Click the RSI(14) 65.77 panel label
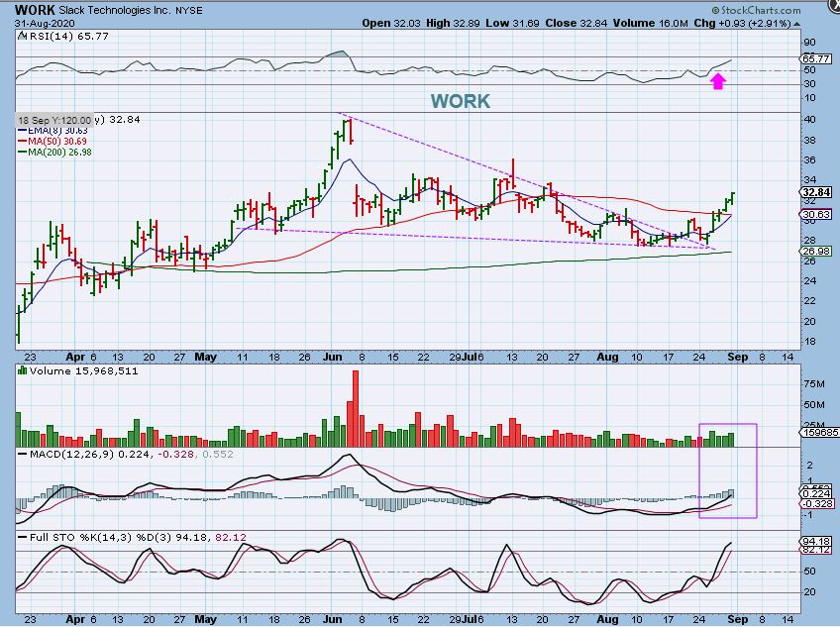This screenshot has width=840, height=627. pos(68,36)
